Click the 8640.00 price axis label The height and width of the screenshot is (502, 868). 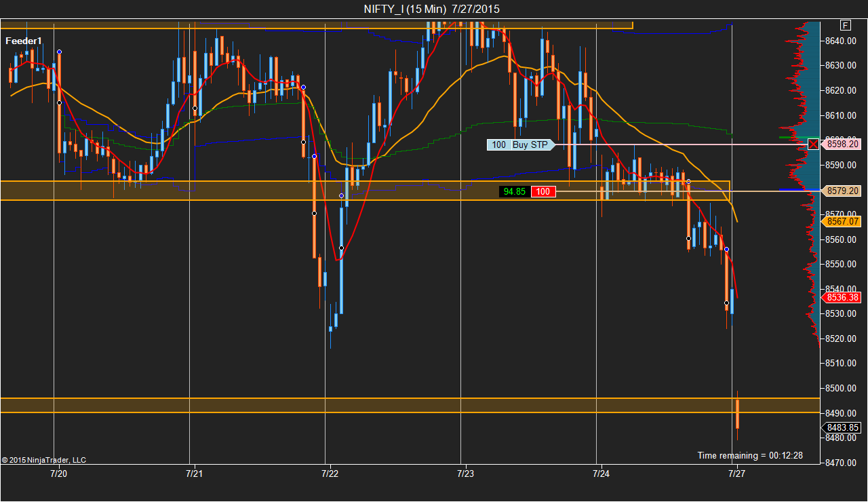click(842, 41)
